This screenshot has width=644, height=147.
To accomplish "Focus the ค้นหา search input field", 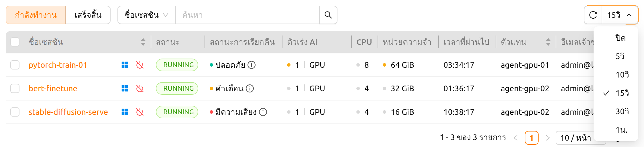I will 248,15.
